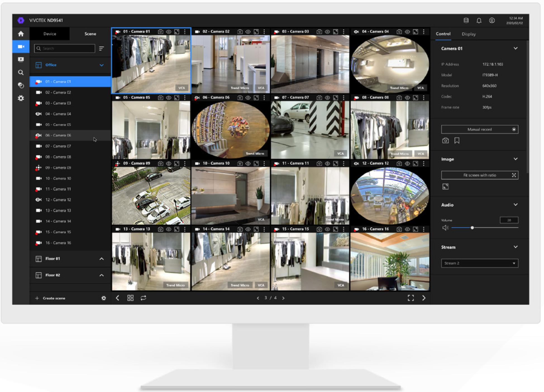Open the Home icon in left sidebar
This screenshot has height=392, width=544.
[21, 34]
